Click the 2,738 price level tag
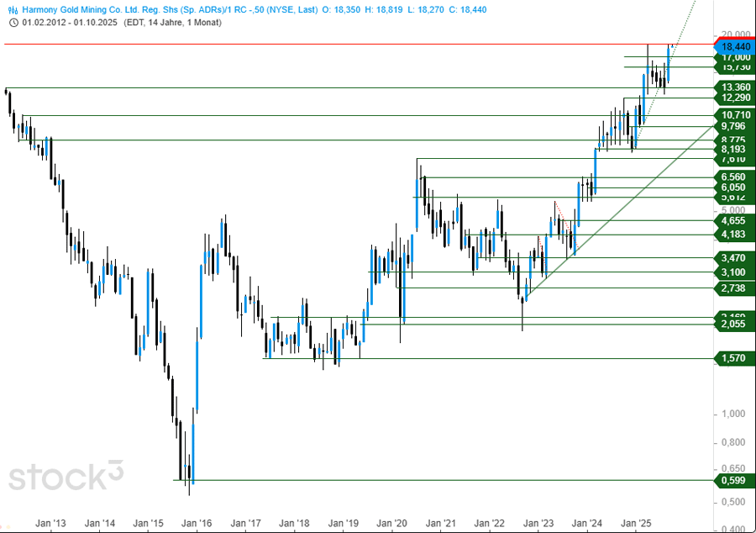 point(733,288)
